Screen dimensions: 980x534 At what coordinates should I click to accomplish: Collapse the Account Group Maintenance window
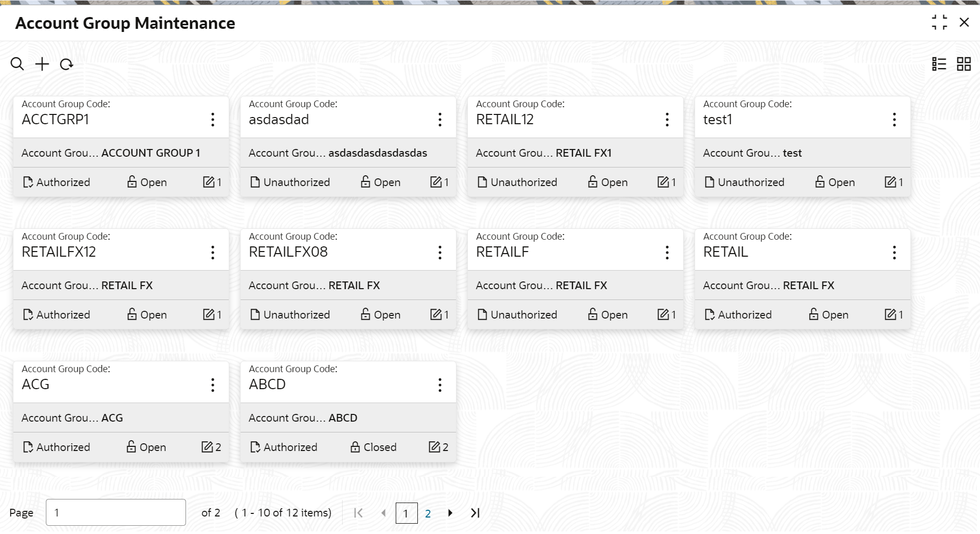click(x=939, y=23)
